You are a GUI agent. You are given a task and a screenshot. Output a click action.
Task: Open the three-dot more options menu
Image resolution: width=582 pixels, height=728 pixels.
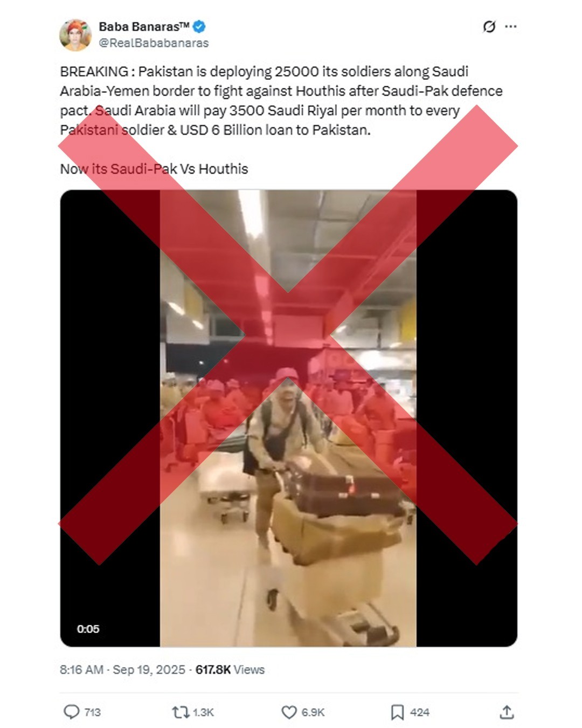tap(511, 26)
